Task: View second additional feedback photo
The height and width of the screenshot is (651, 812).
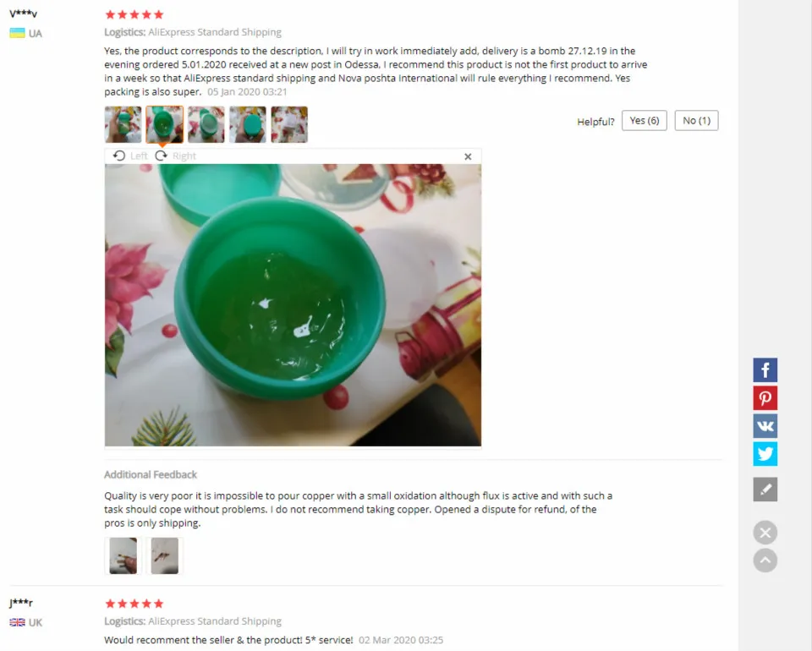Action: click(x=164, y=555)
